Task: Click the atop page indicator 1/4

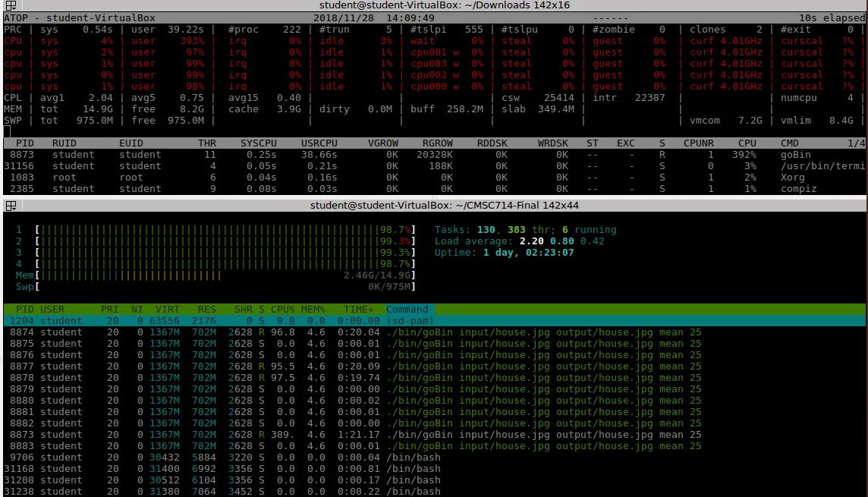Action: click(857, 143)
